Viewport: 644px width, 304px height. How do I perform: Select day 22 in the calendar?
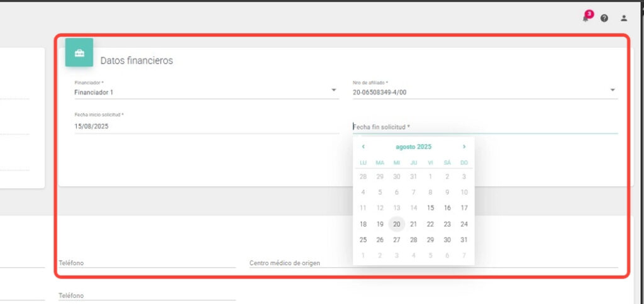point(430,224)
